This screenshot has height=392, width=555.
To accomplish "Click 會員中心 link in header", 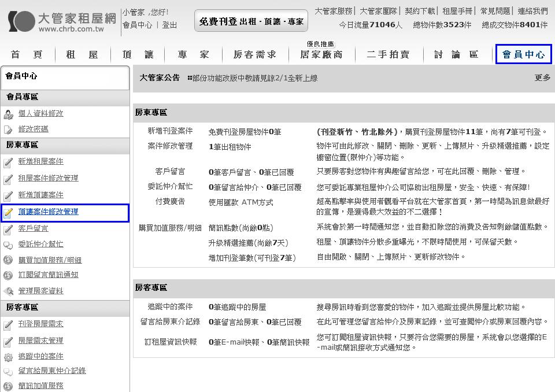I will [138, 25].
